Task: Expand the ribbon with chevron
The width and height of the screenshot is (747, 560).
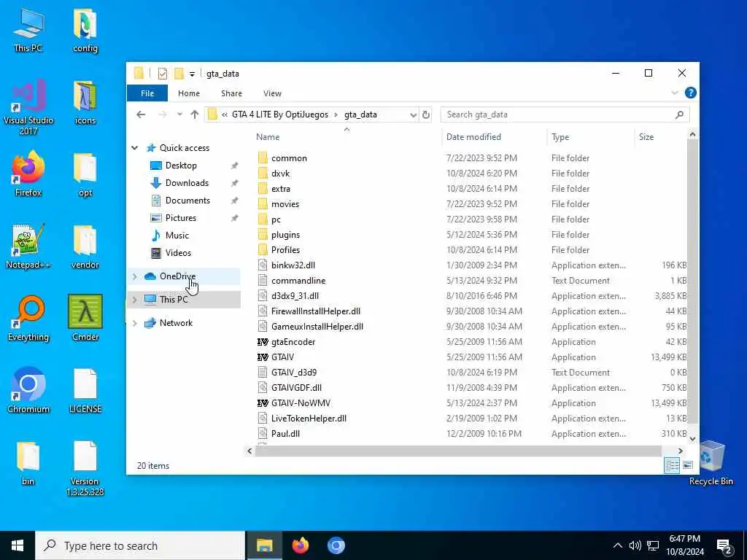Action: coord(675,93)
